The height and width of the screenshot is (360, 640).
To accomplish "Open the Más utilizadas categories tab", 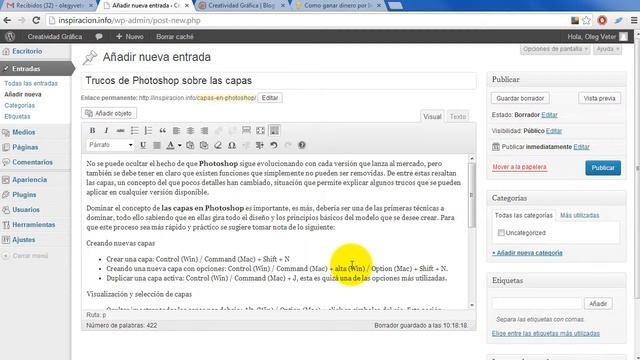I will pyautogui.click(x=580, y=215).
